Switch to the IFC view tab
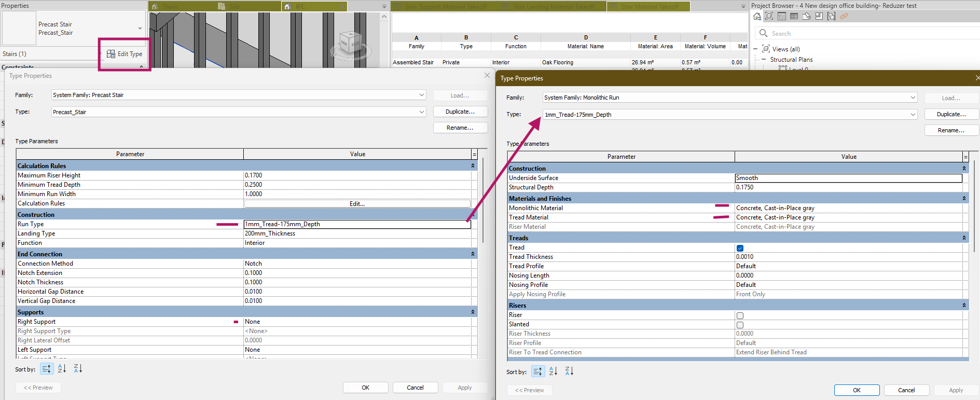The image size is (980, 400). pyautogui.click(x=314, y=6)
